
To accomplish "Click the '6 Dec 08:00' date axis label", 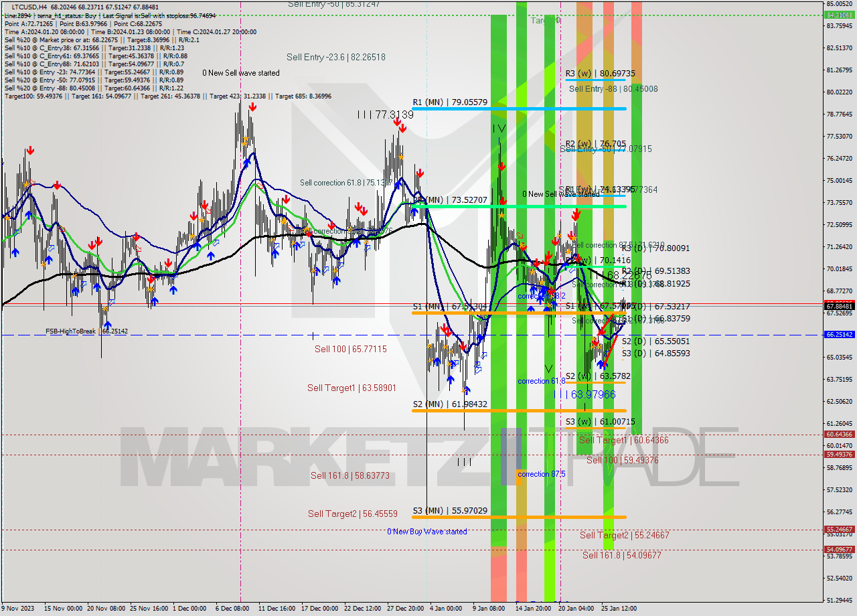I will [x=232, y=609].
